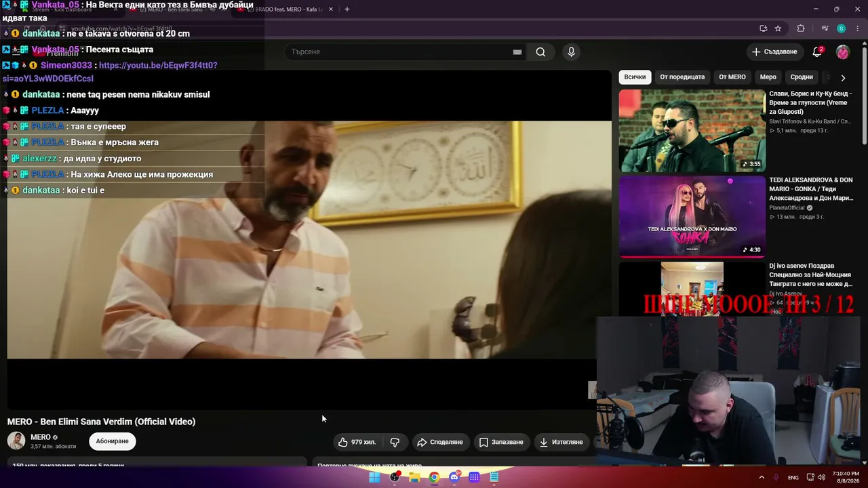The image size is (868, 488).
Task: Show hidden system tray icons
Action: pyautogui.click(x=762, y=478)
